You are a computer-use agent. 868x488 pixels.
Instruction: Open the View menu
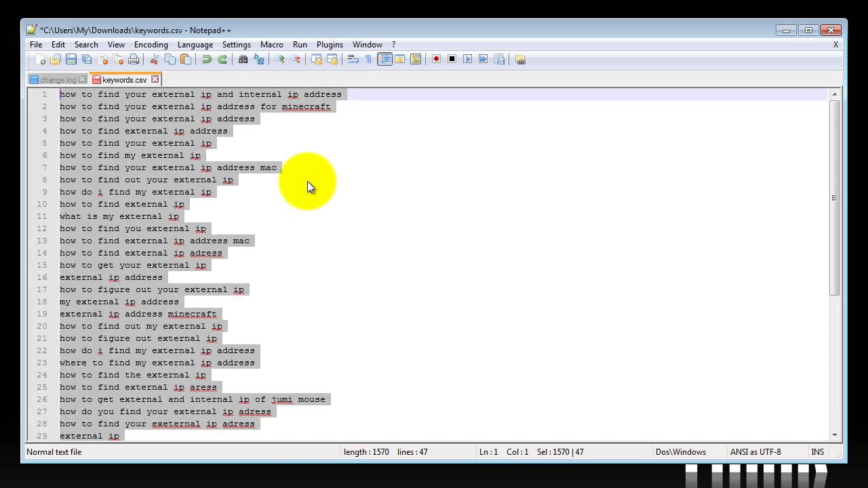click(116, 45)
